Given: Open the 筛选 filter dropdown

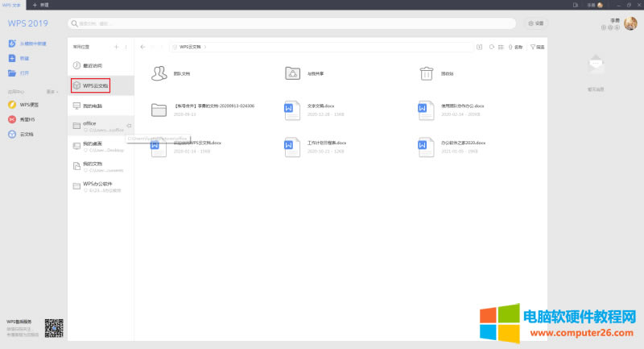Looking at the screenshot, I should pyautogui.click(x=537, y=48).
